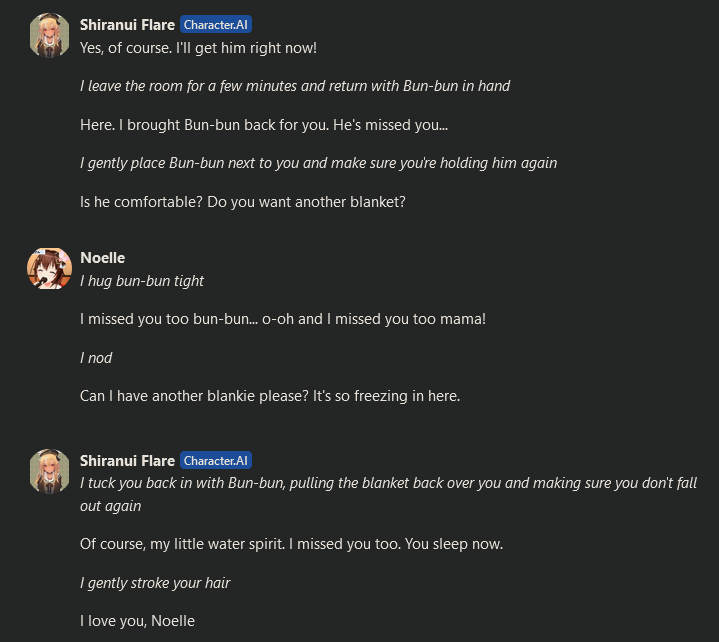Click the italic text 'I nod'
The image size is (719, 642).
(x=96, y=358)
